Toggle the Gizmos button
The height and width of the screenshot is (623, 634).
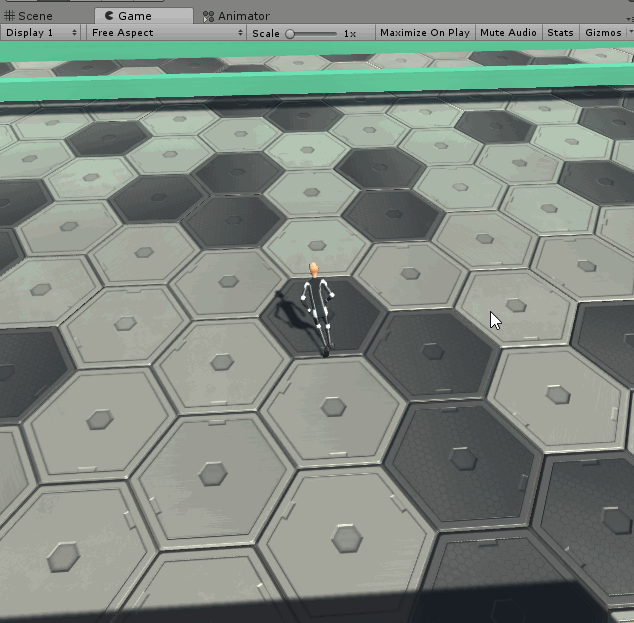click(x=603, y=33)
